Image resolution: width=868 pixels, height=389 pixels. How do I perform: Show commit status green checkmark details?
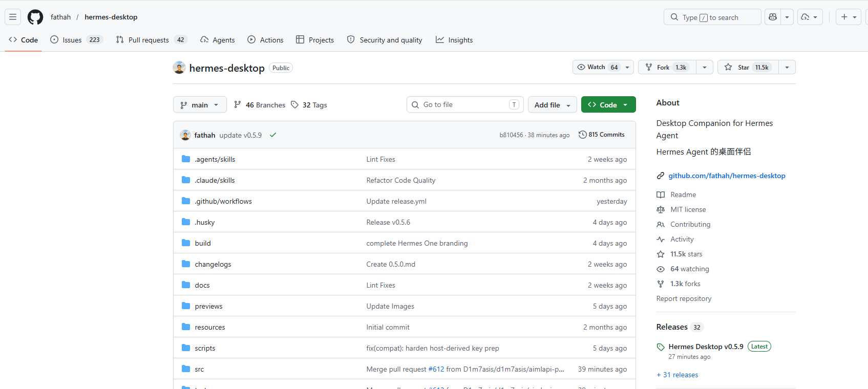[x=273, y=135]
